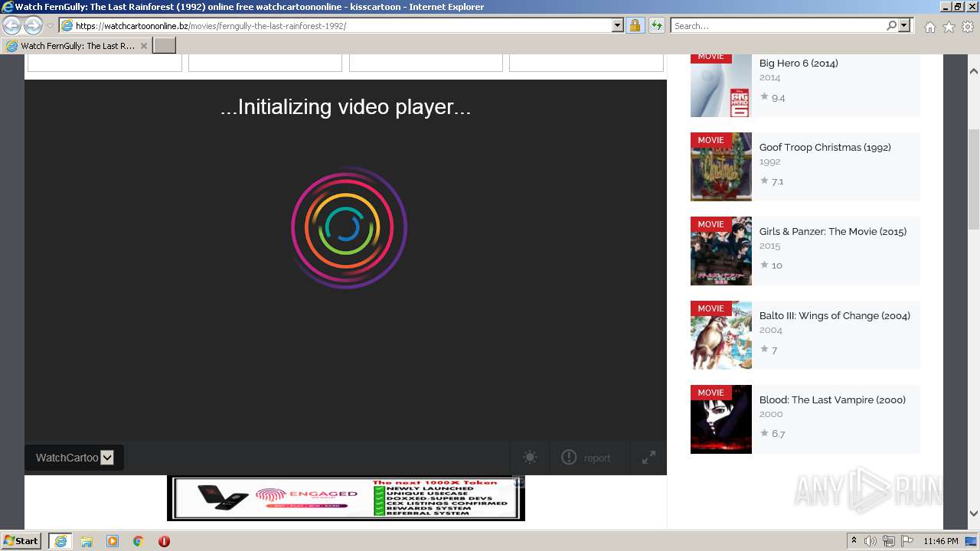Open Girls & Panzer: The Movie (2015) link
The image size is (980, 551).
833,231
